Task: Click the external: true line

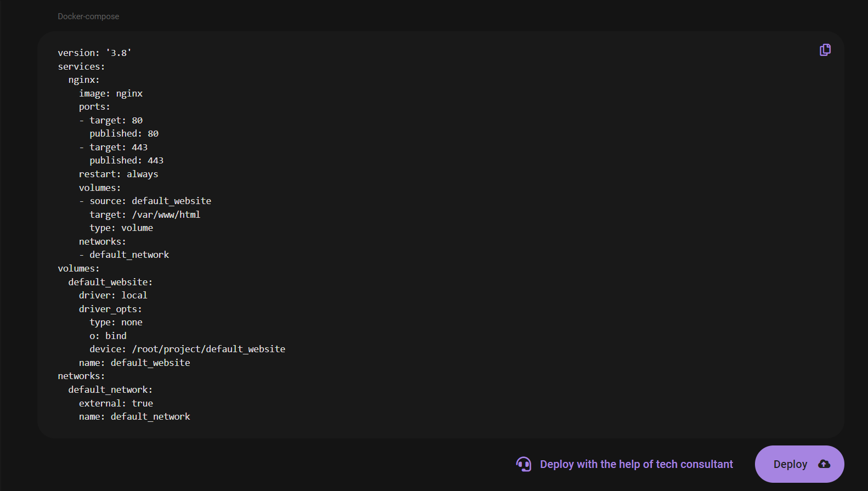Action: (x=115, y=403)
